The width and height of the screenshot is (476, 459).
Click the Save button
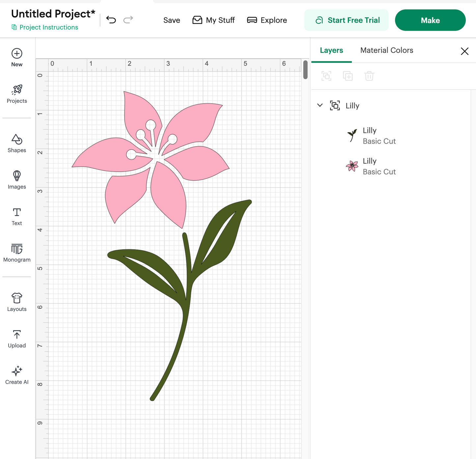click(x=172, y=20)
